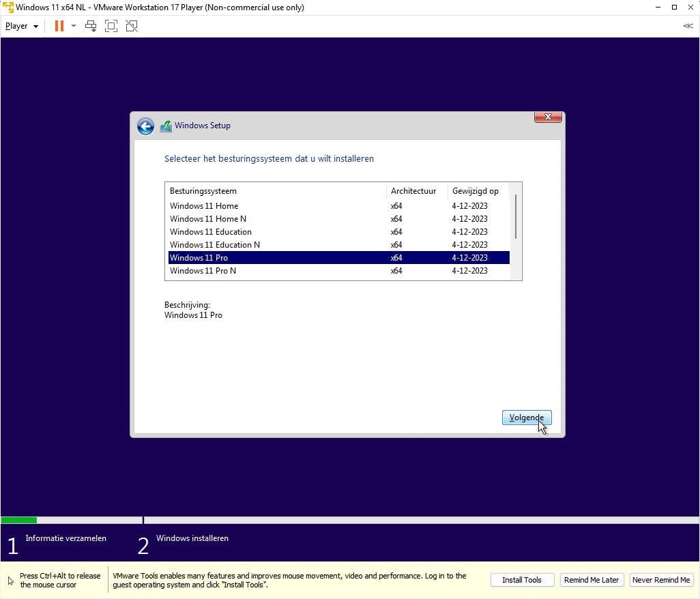Click 'Windows installeren' step label

click(x=192, y=538)
